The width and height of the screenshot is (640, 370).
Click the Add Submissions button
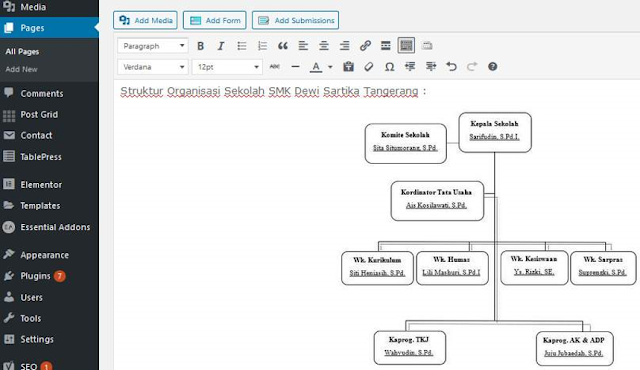coord(296,20)
